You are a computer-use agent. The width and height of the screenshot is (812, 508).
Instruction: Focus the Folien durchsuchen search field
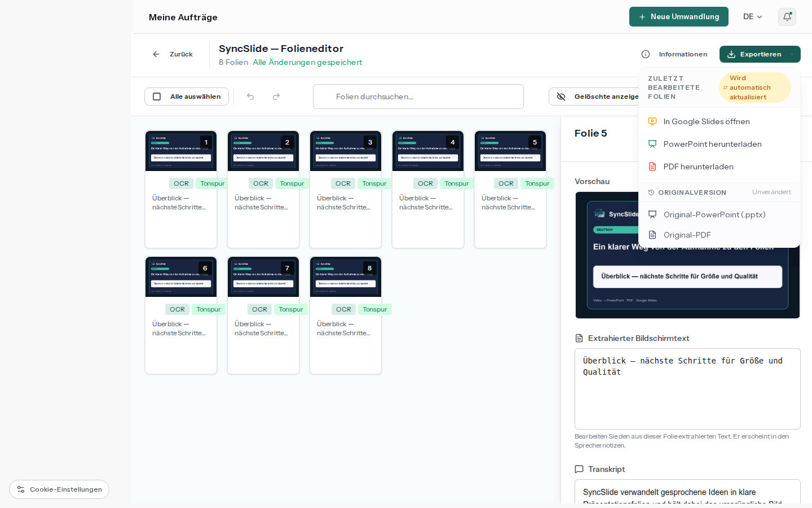point(418,97)
